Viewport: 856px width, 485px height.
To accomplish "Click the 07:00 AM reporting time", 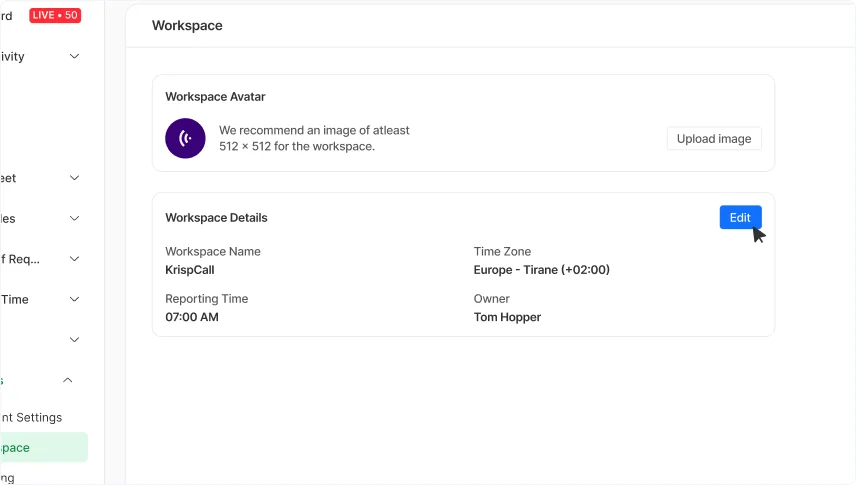I will point(192,317).
